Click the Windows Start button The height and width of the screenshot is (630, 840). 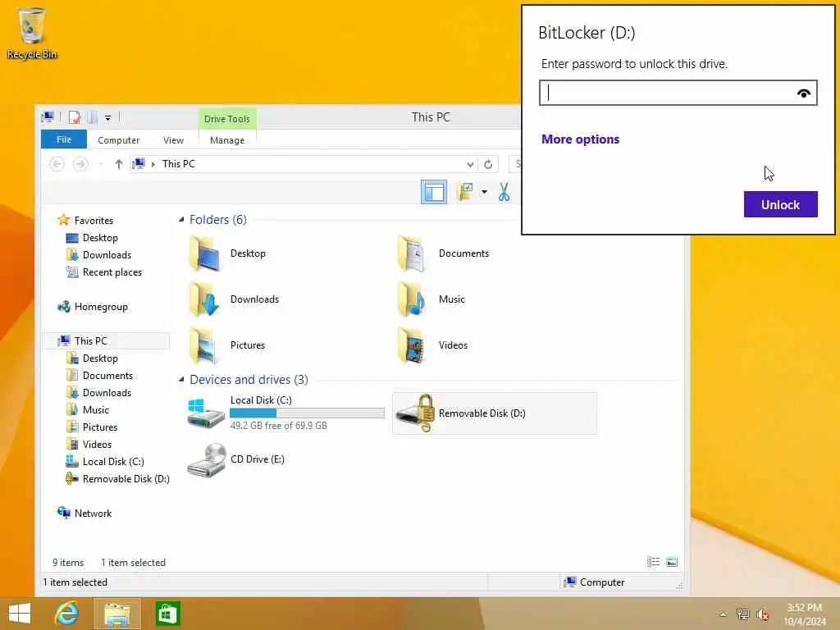20,614
